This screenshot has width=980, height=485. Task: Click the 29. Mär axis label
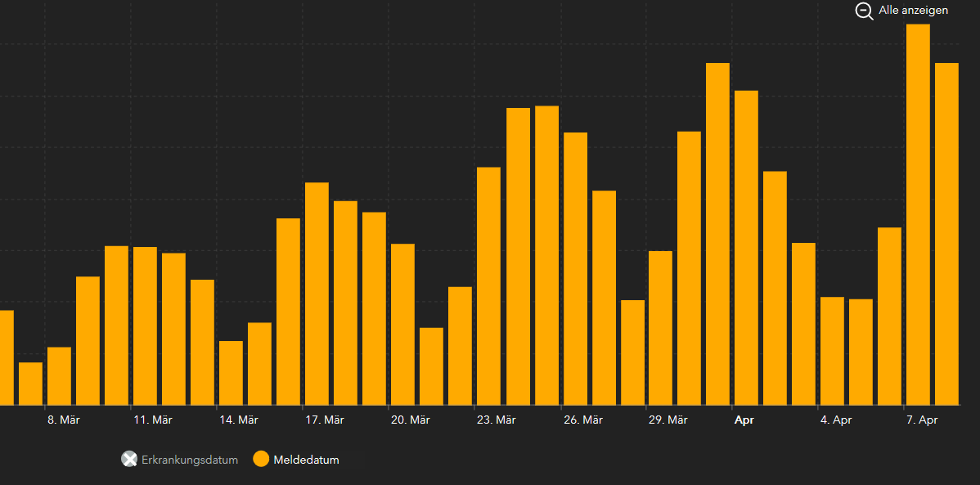[x=668, y=420]
